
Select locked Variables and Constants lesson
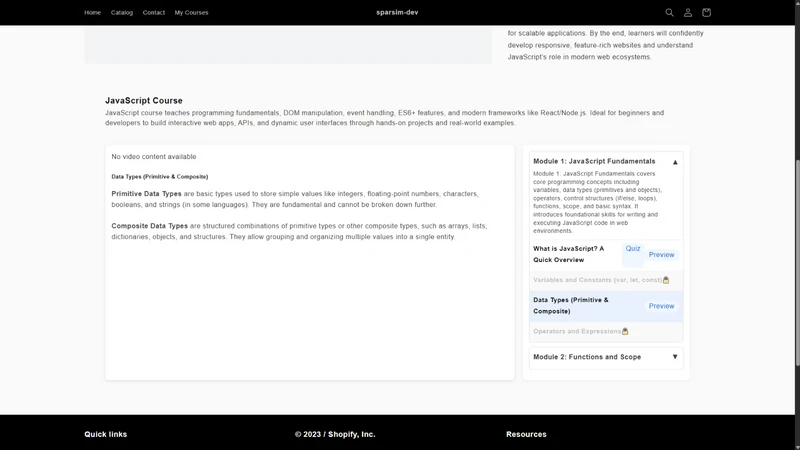pos(597,280)
